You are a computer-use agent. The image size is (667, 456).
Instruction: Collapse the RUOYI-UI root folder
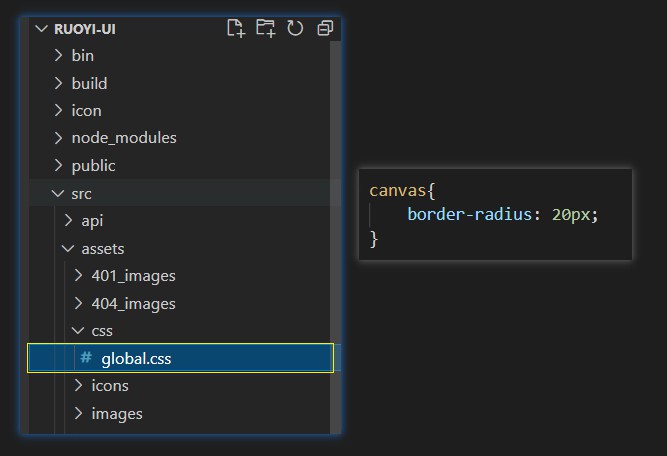coord(41,29)
